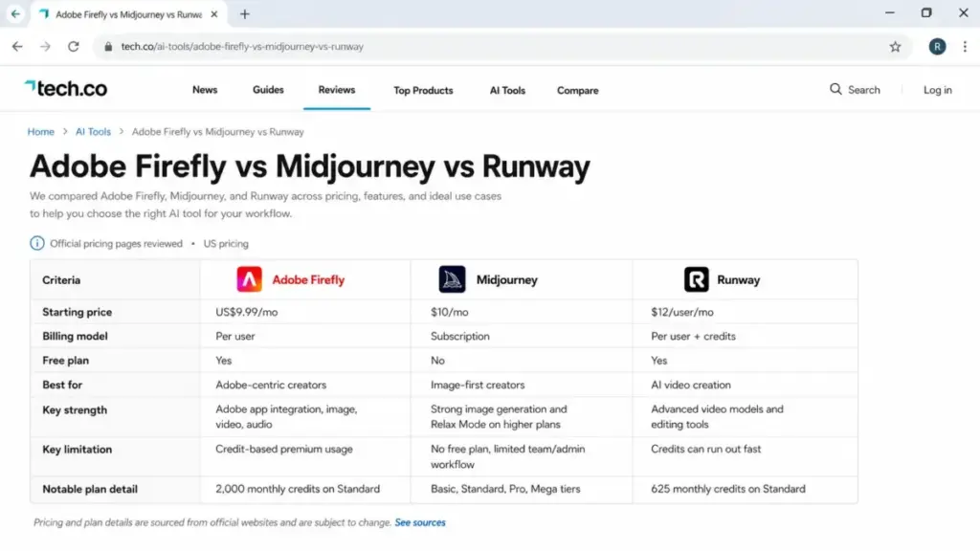Click the page title heading
The image size is (980, 551).
pyautogui.click(x=310, y=166)
